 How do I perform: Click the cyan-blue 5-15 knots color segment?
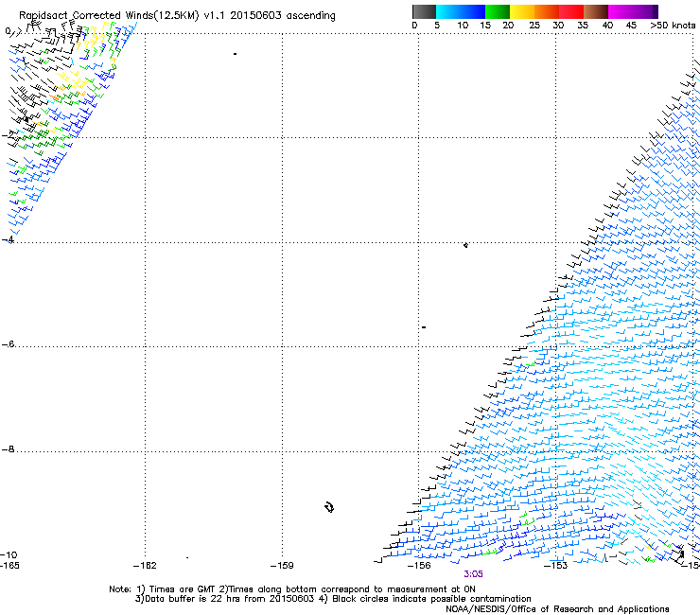coord(461,11)
